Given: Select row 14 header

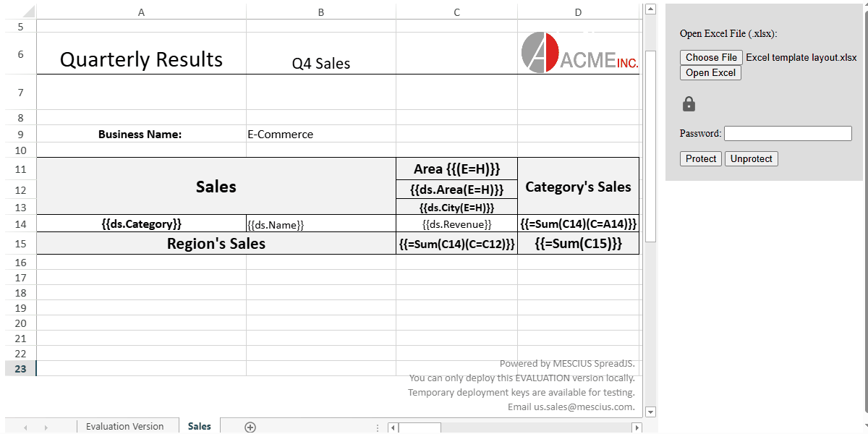Looking at the screenshot, I should tap(20, 224).
